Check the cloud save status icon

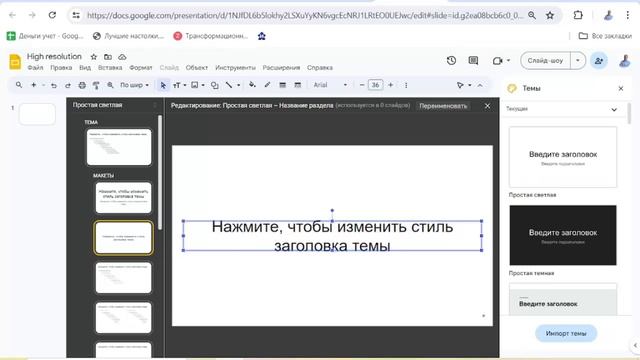(x=122, y=57)
